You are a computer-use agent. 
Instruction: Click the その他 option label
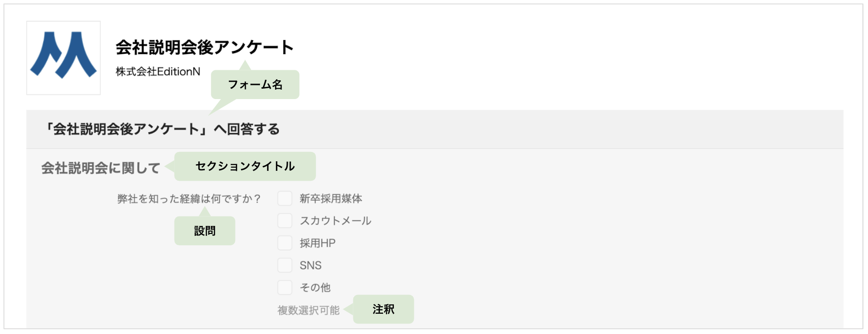pyautogui.click(x=315, y=287)
